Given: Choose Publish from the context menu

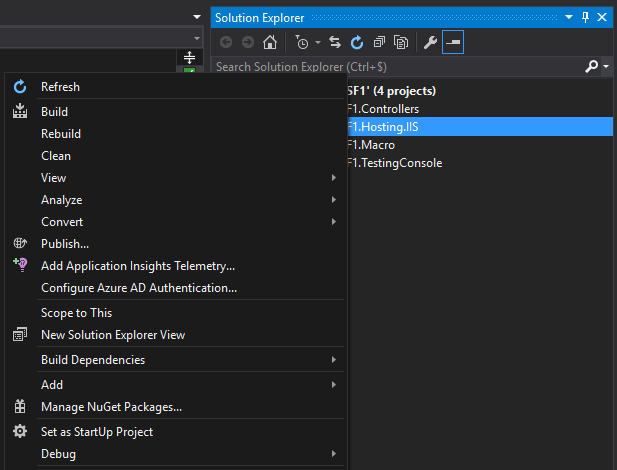Looking at the screenshot, I should click(65, 244).
